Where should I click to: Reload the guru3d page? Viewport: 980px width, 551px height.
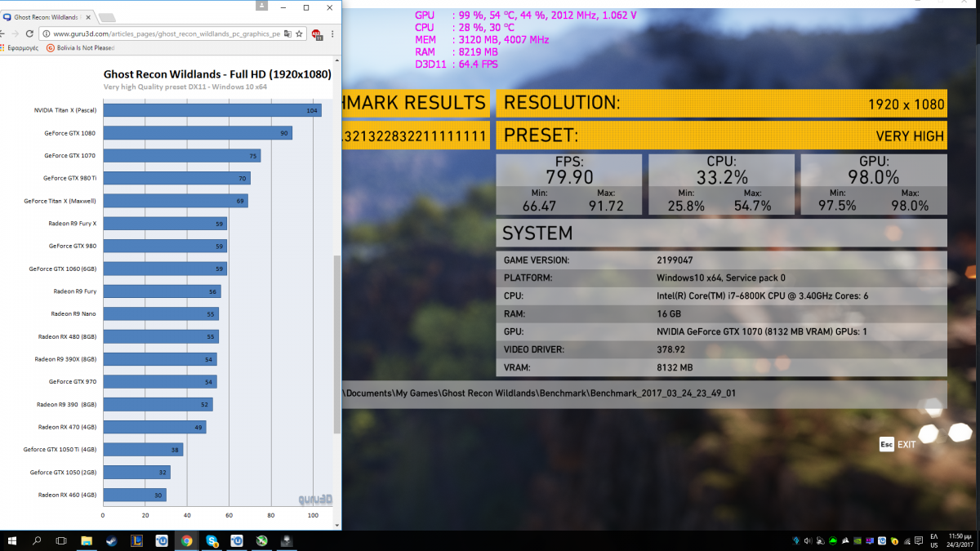click(29, 33)
